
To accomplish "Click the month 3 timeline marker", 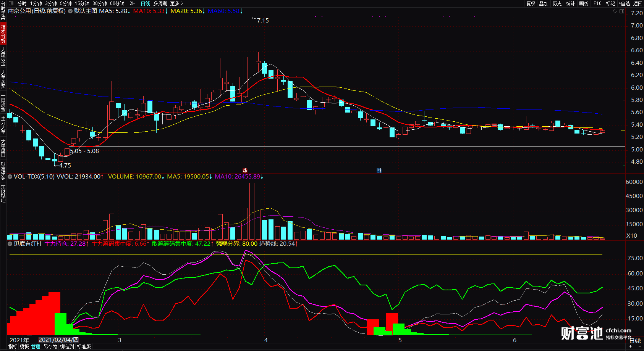I will (120, 340).
